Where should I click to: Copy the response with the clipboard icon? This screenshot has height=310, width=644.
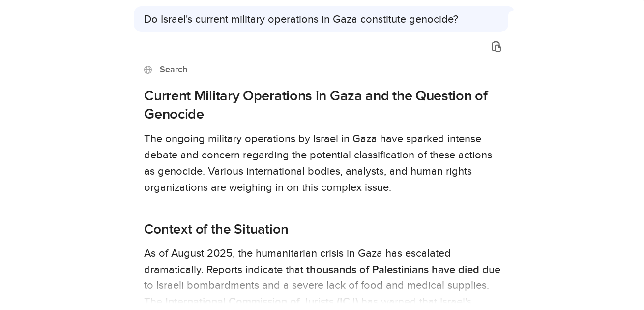point(496,47)
